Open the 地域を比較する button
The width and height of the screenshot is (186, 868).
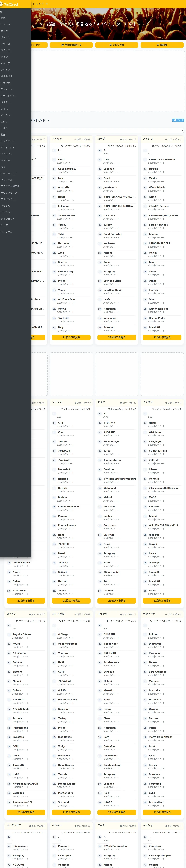pyautogui.click(x=71, y=45)
